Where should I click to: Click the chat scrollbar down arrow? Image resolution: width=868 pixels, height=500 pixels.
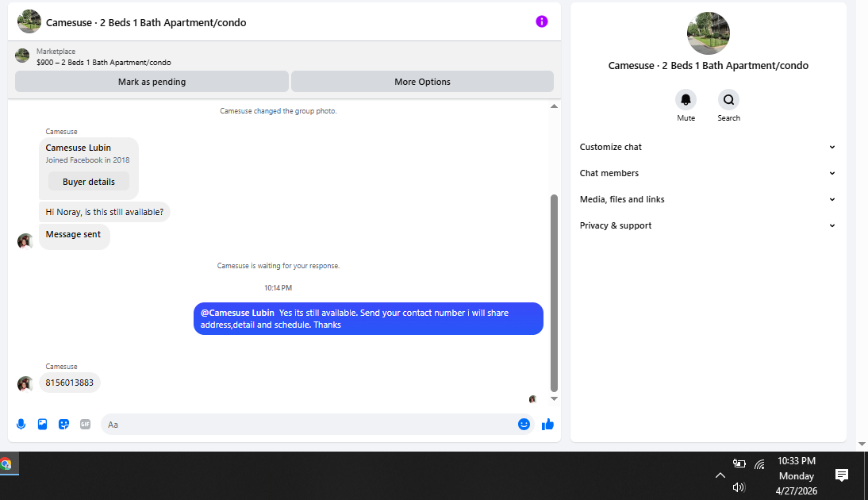554,398
